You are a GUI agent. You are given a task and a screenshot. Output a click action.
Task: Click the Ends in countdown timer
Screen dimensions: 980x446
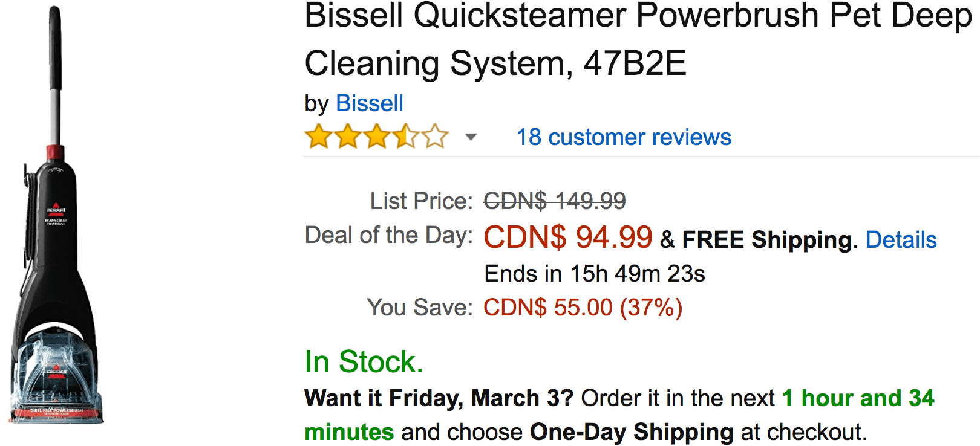pyautogui.click(x=595, y=274)
